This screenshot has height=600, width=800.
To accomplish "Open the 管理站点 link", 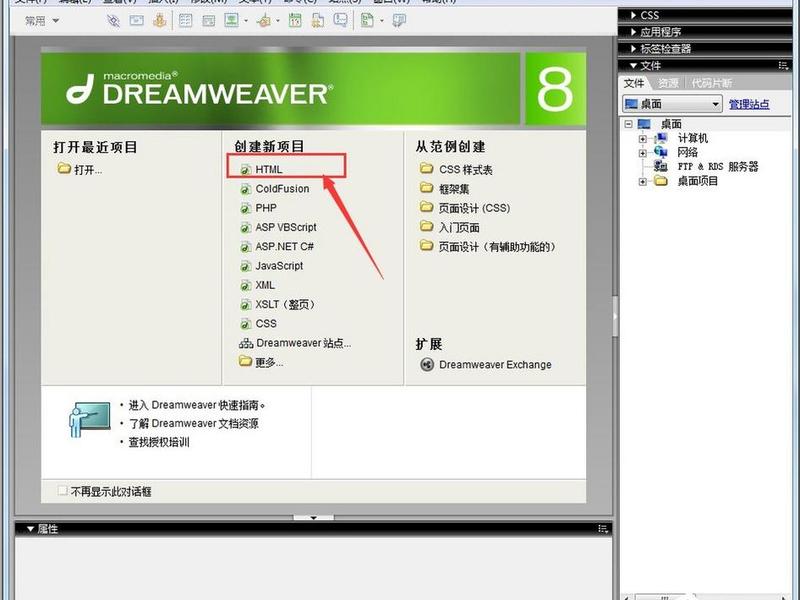I will pyautogui.click(x=748, y=104).
